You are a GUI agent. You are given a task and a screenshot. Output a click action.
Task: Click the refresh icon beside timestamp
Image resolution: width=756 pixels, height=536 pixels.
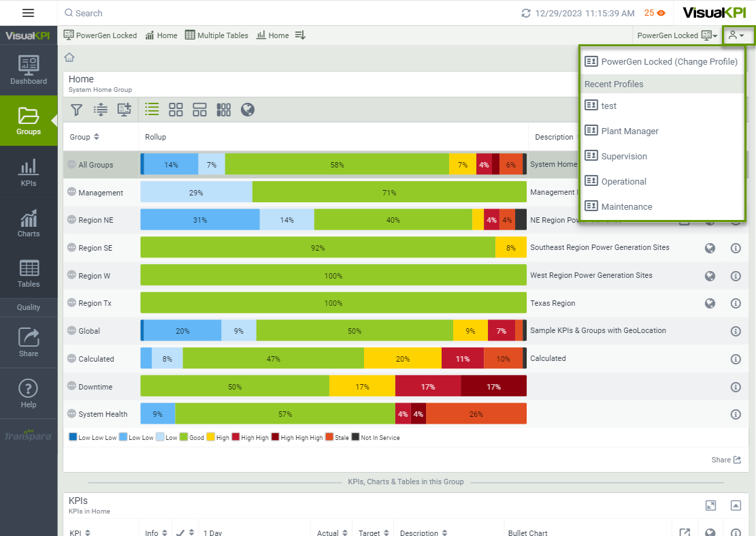pyautogui.click(x=525, y=13)
